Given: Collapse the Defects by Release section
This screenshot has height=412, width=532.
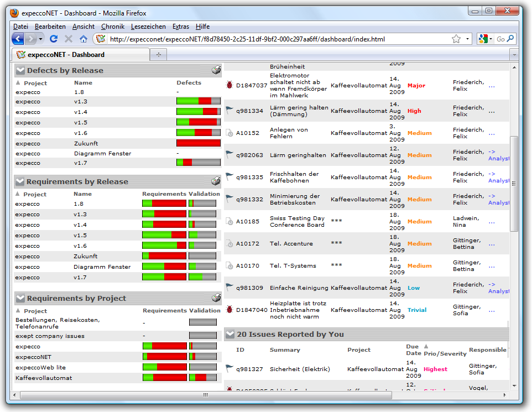Looking at the screenshot, I should pyautogui.click(x=20, y=70).
